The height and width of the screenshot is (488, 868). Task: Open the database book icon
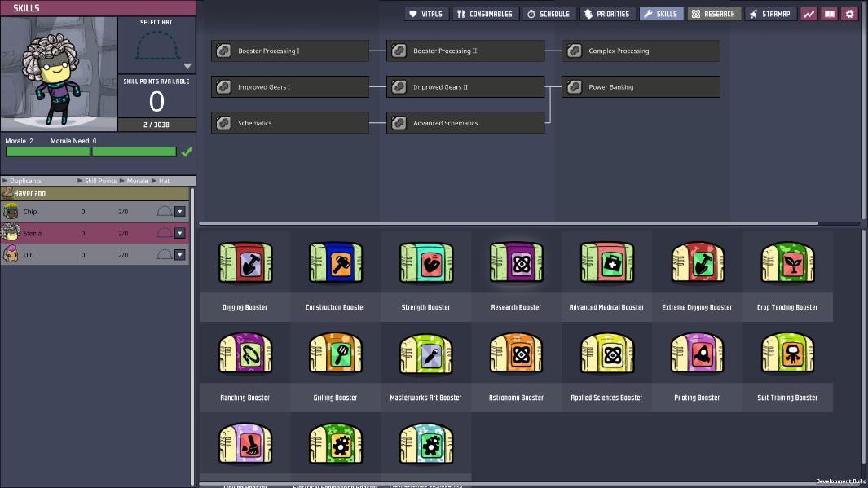point(829,14)
